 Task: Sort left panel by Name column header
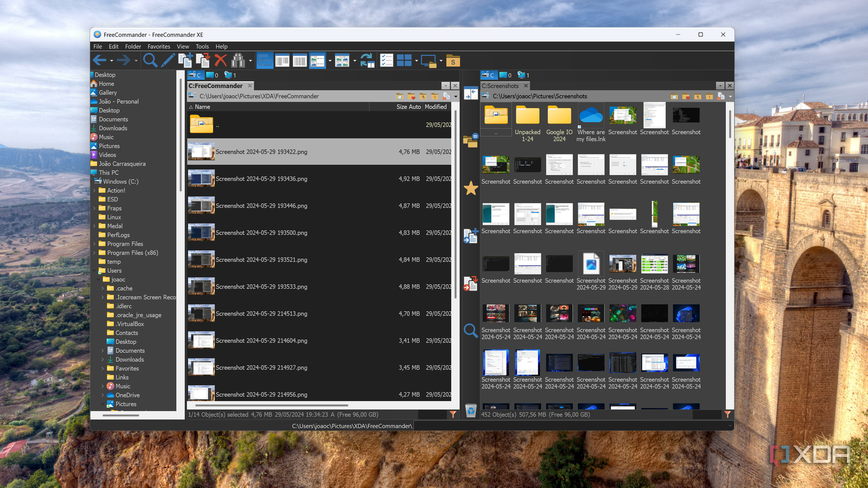point(202,107)
